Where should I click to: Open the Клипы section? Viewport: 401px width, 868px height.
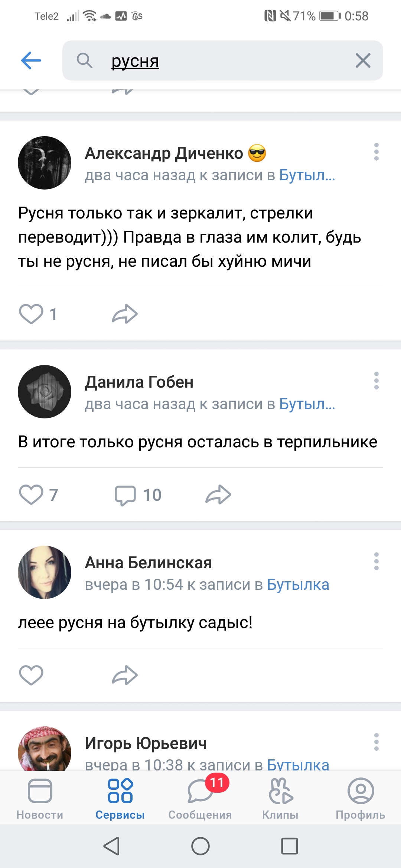(280, 798)
